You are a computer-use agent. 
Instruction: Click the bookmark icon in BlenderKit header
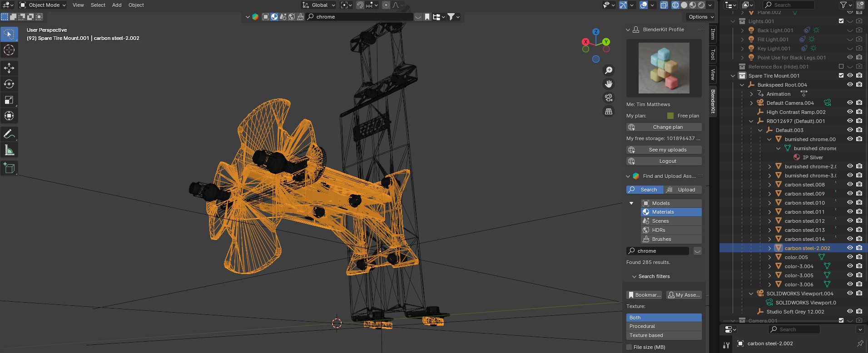point(427,17)
